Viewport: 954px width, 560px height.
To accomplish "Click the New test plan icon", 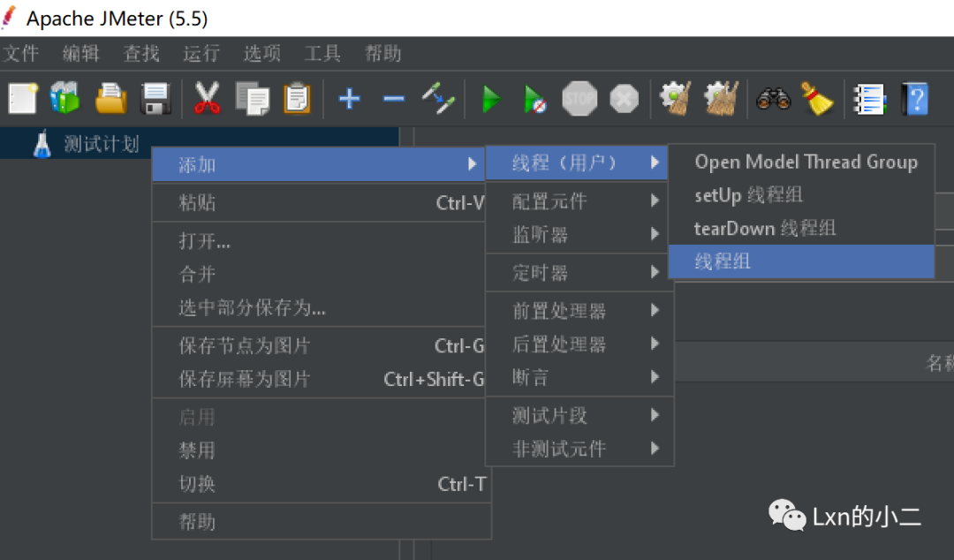I will pos(23,98).
